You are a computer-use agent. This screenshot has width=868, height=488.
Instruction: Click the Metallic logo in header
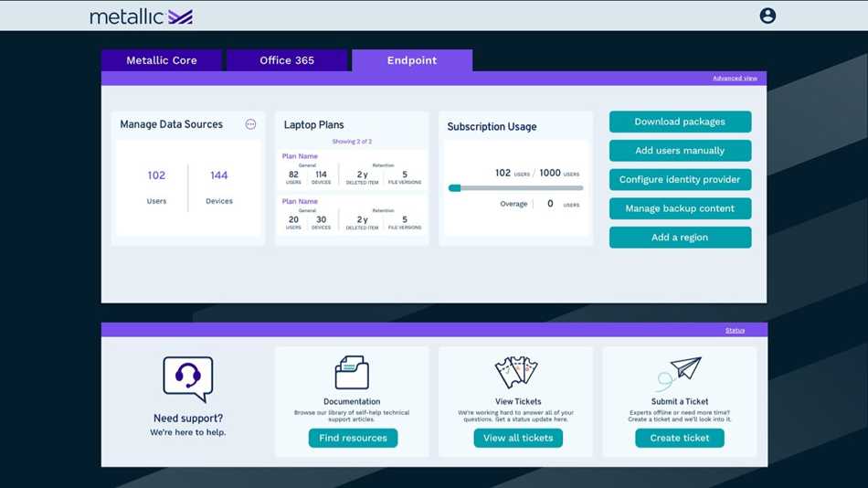[141, 16]
